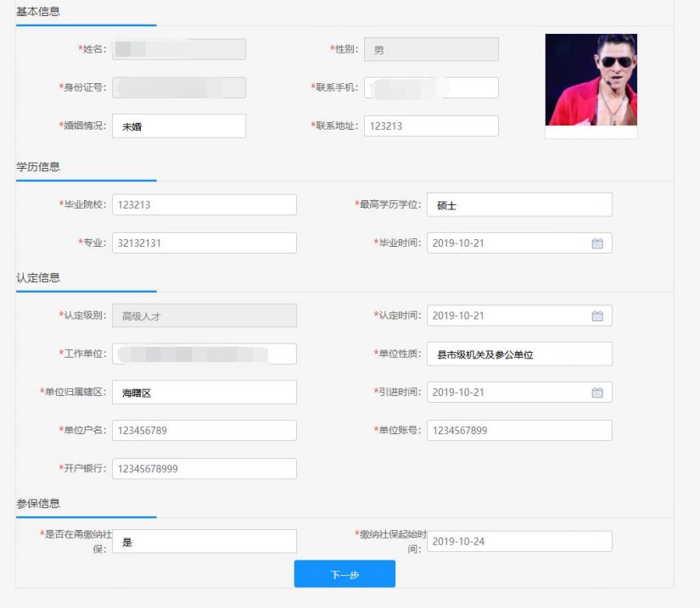Open the 单位性质 dropdown selection

point(518,354)
